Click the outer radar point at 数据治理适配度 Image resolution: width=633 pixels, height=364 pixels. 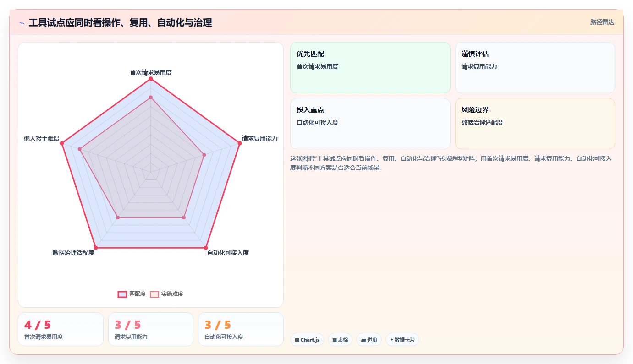tap(95, 248)
